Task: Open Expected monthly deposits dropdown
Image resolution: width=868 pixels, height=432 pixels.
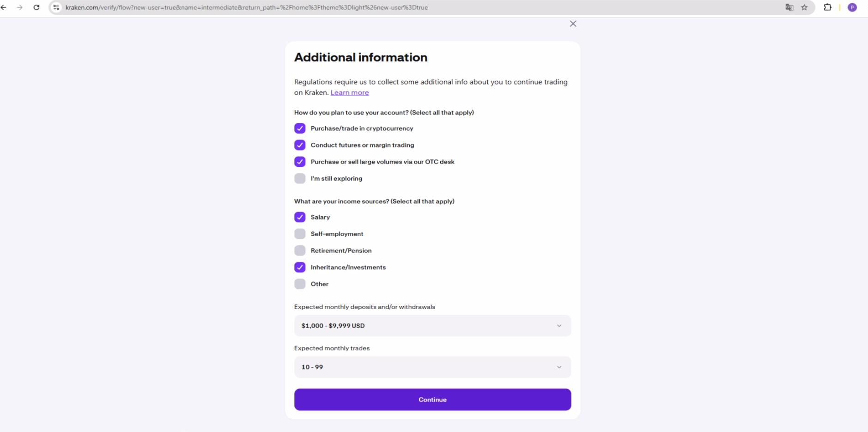Action: [x=432, y=326]
